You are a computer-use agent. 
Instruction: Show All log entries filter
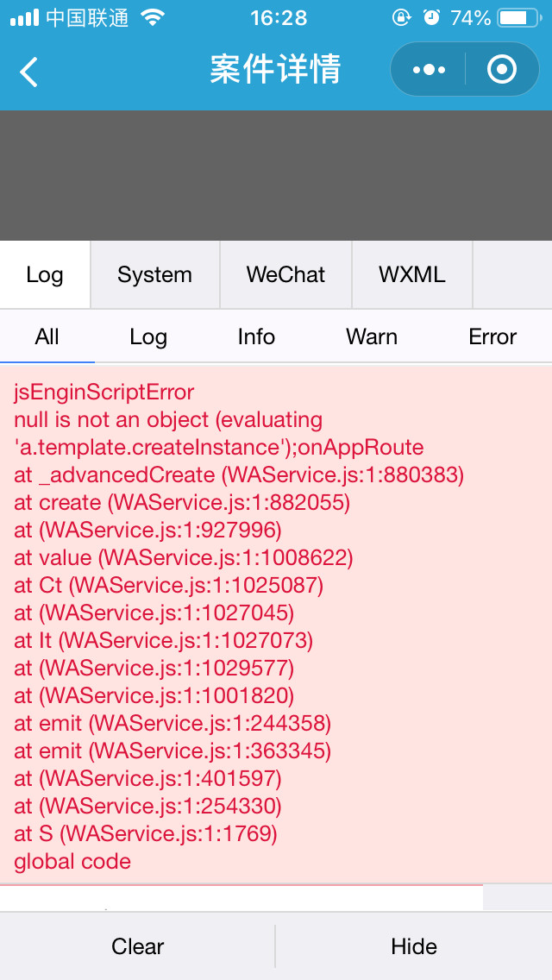point(47,336)
